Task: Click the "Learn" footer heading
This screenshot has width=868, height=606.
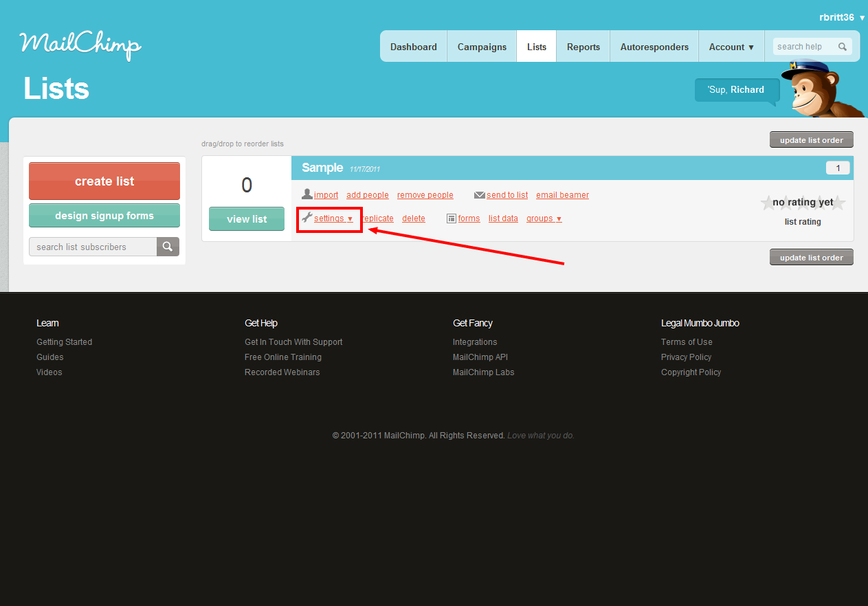Action: point(47,323)
